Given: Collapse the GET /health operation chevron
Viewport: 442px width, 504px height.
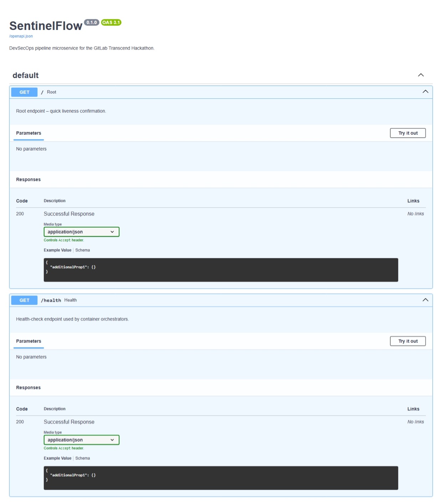Looking at the screenshot, I should coord(425,300).
